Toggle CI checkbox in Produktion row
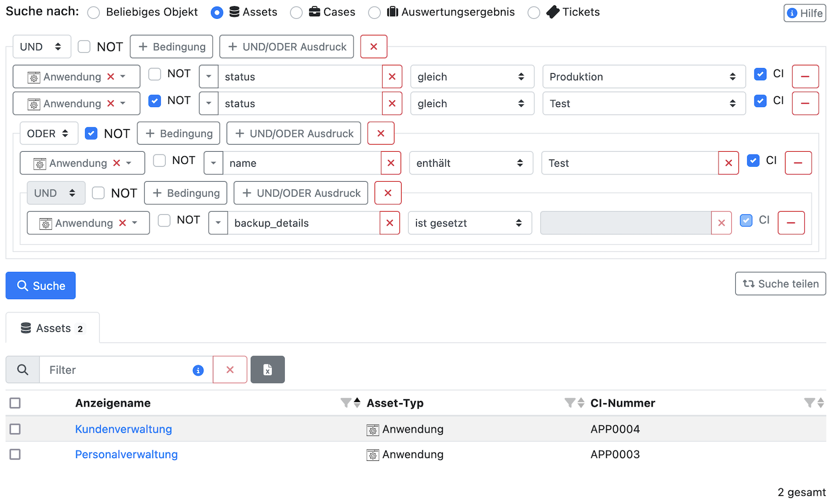831x504 pixels. [761, 74]
